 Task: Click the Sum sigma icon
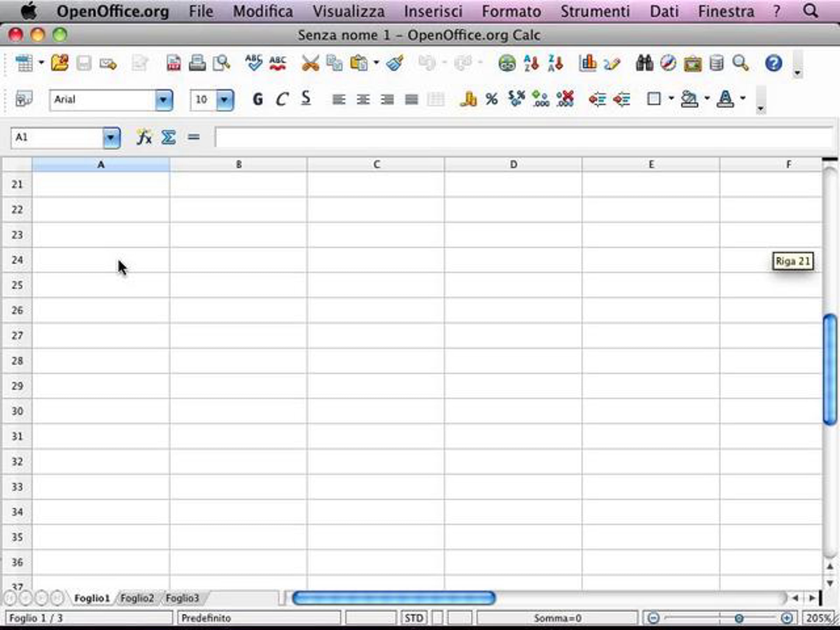point(168,137)
